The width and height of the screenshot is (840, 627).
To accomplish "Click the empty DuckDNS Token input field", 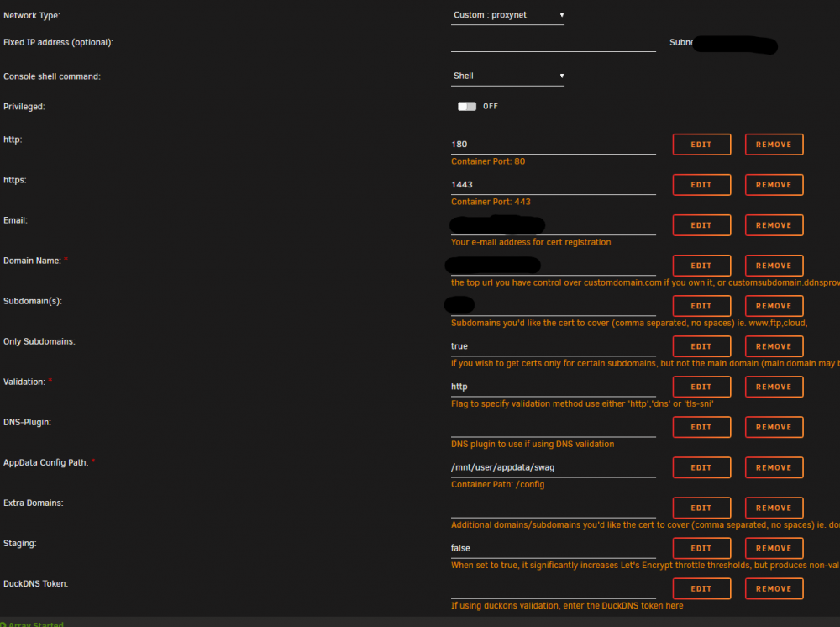I will pos(554,588).
